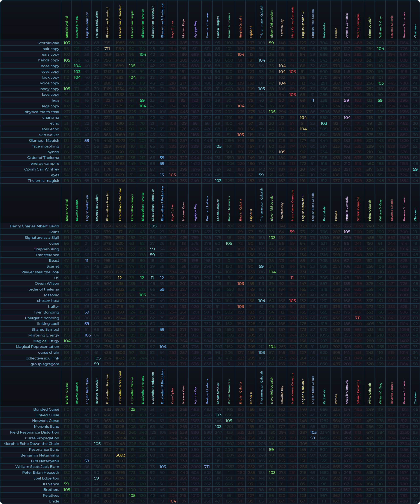Select the 'physical traits steal' phrase
This screenshot has height=504, width=420.
pos(42,112)
